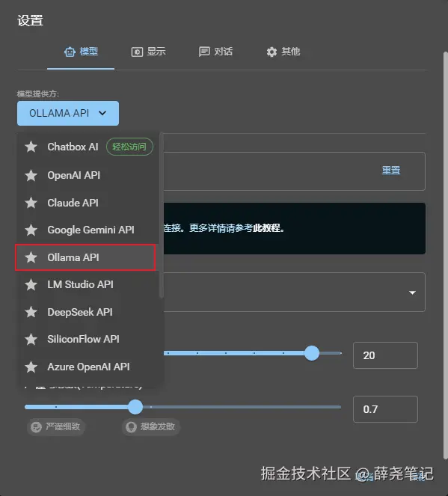Click star icon beside DeepSeek API
The image size is (448, 496).
pos(31,312)
